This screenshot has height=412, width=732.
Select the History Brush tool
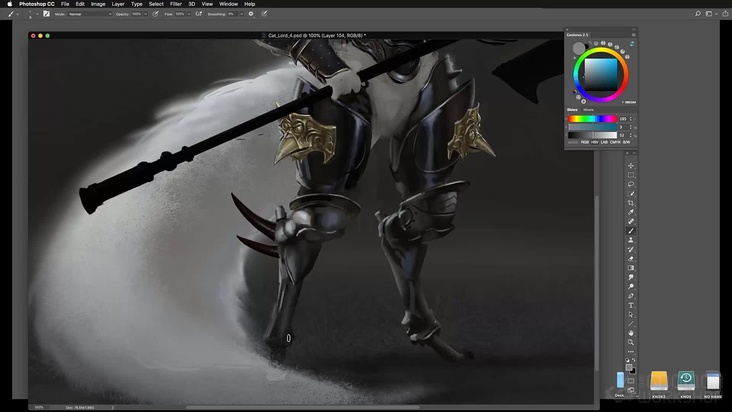coord(631,249)
